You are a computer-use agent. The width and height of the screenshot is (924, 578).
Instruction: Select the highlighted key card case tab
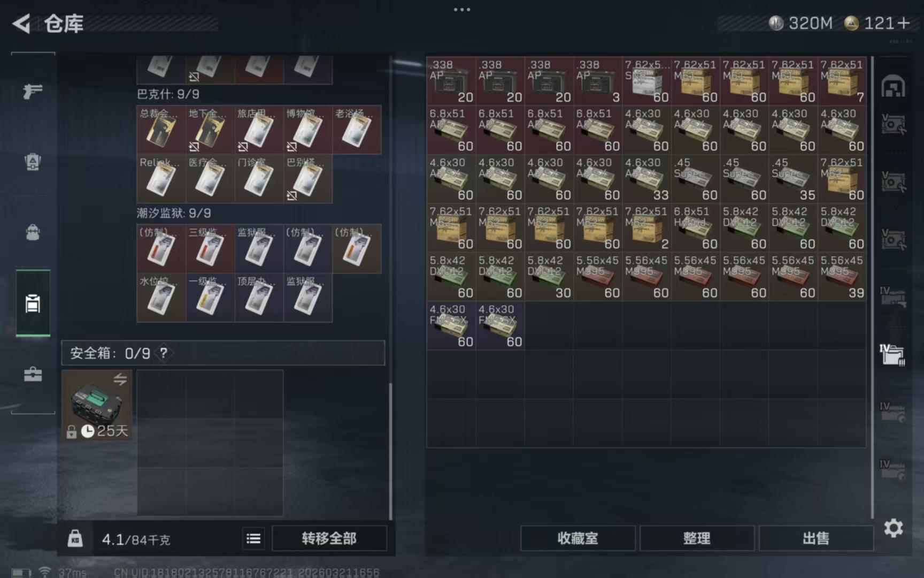point(33,303)
